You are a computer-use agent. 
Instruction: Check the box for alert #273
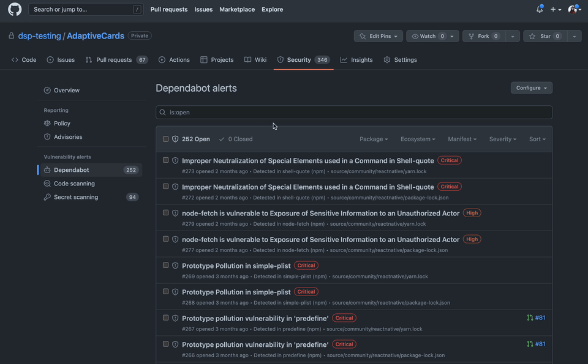coord(165,160)
